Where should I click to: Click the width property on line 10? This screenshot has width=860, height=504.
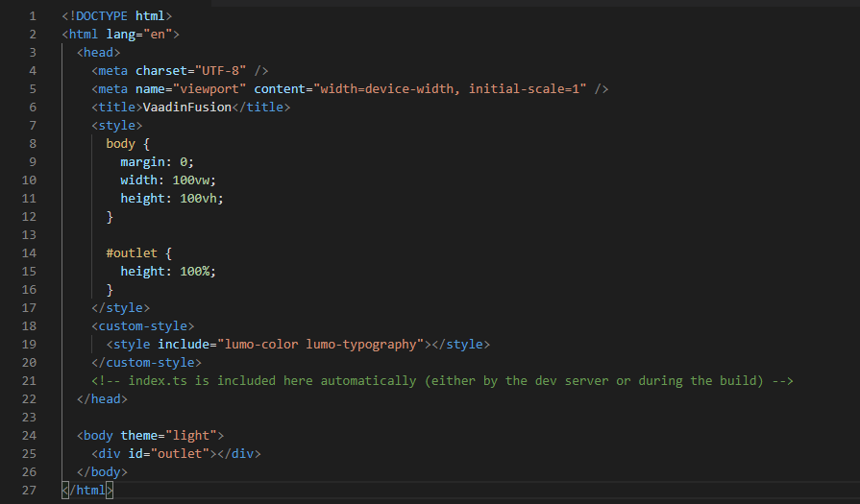[x=139, y=180]
